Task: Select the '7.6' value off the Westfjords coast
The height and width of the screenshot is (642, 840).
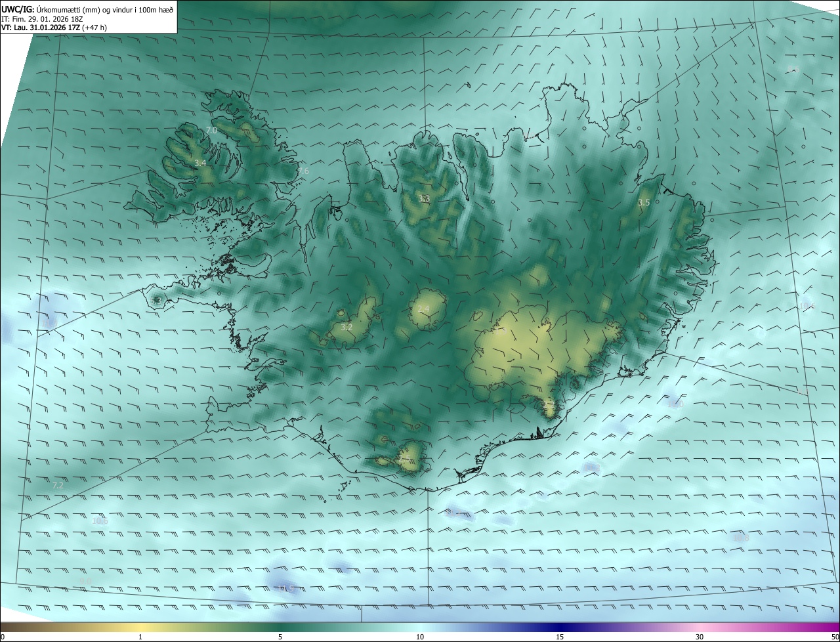Action: coord(303,171)
